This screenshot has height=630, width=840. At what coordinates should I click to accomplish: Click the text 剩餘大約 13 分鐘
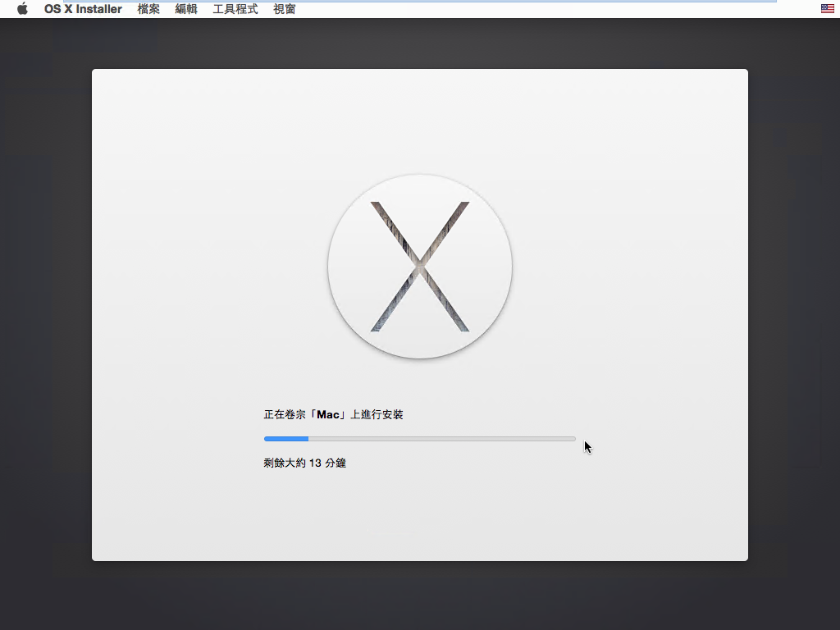[x=305, y=463]
